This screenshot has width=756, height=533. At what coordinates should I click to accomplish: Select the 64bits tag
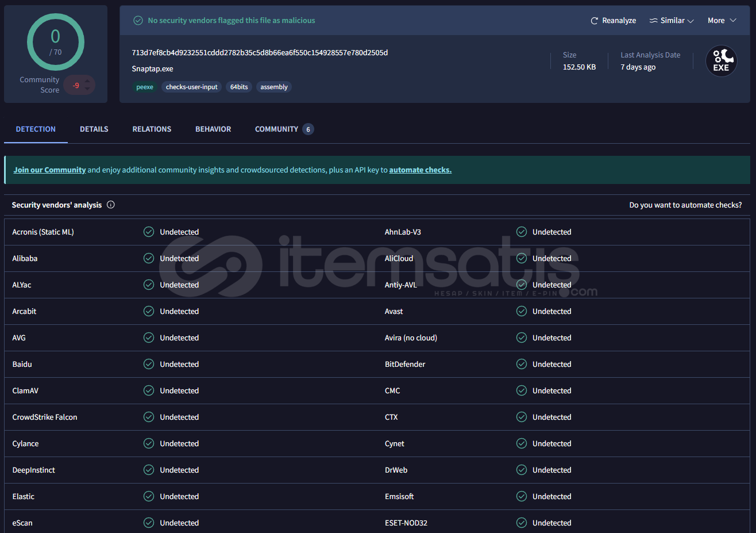click(x=239, y=87)
